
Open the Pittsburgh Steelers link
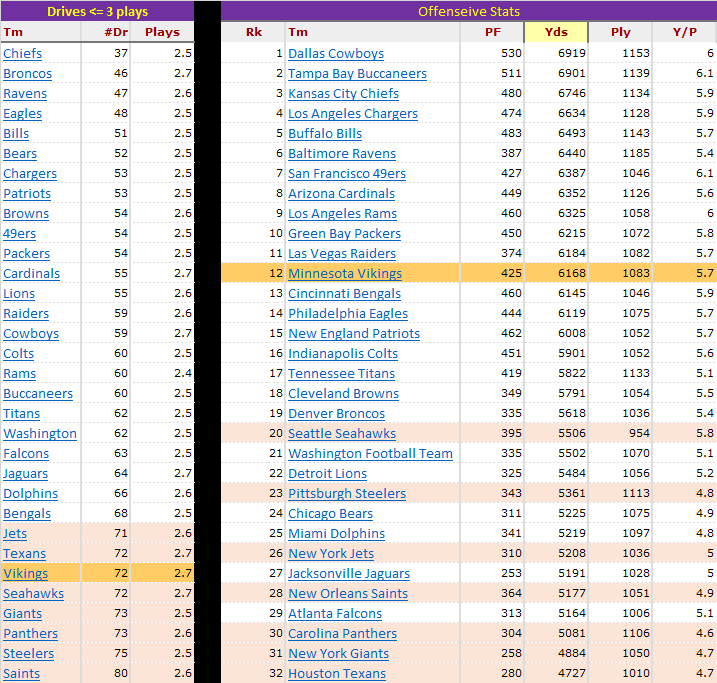(x=347, y=494)
